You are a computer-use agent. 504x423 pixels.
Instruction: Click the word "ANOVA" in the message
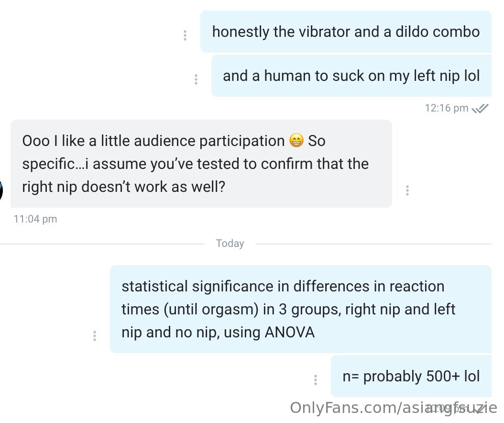pyautogui.click(x=289, y=332)
